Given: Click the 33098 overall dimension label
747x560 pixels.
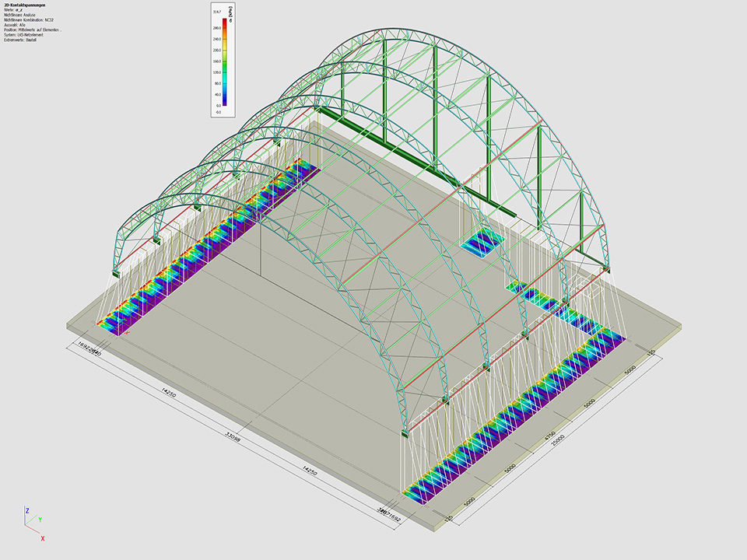Looking at the screenshot, I should (x=232, y=436).
